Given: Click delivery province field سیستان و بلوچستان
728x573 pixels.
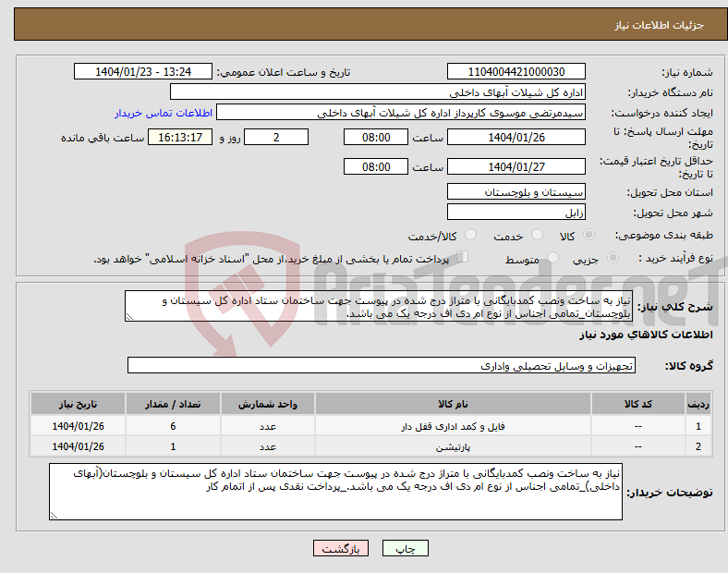Looking at the screenshot, I should [x=516, y=192].
